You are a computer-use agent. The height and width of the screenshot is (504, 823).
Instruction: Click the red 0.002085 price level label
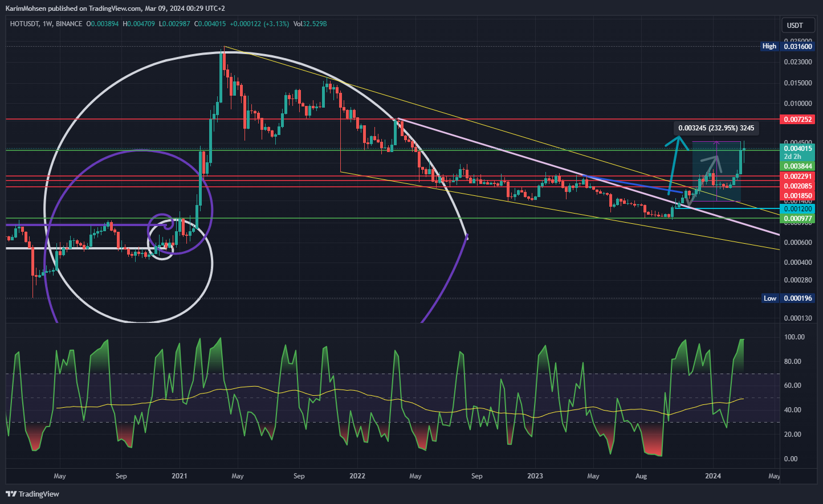(x=798, y=186)
